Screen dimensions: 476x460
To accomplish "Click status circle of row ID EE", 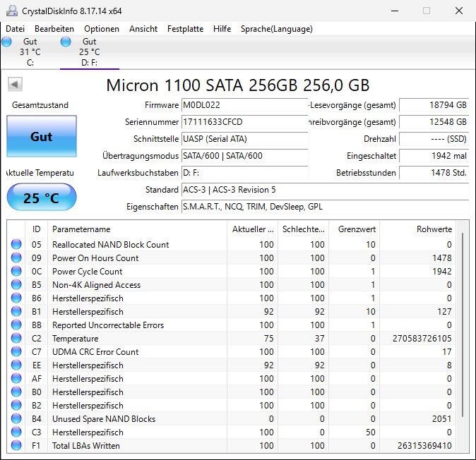I will (x=16, y=365).
